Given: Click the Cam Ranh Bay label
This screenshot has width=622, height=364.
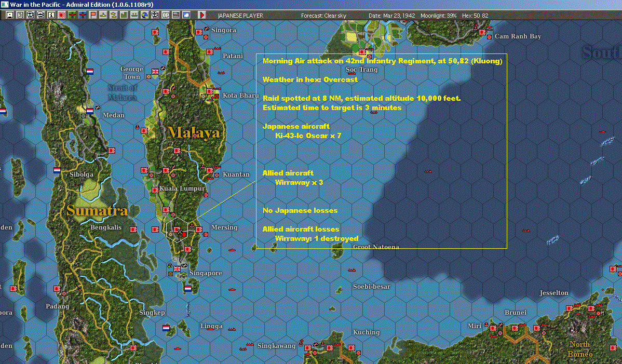Looking at the screenshot, I should tap(518, 36).
